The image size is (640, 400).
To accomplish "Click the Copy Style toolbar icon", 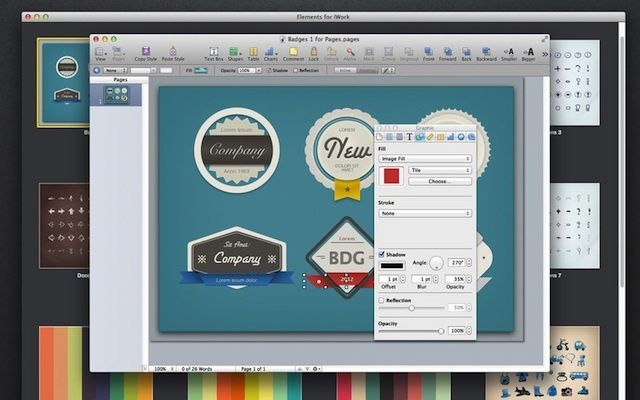I will click(145, 52).
